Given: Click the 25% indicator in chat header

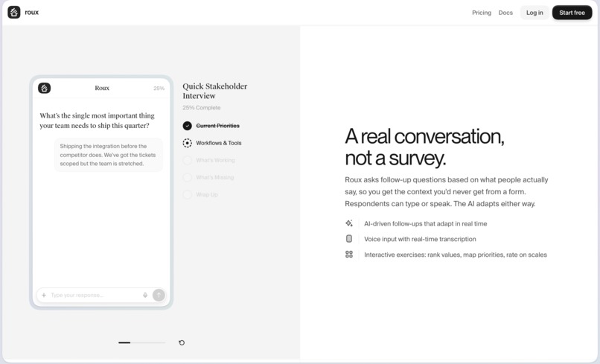Looking at the screenshot, I should [159, 89].
